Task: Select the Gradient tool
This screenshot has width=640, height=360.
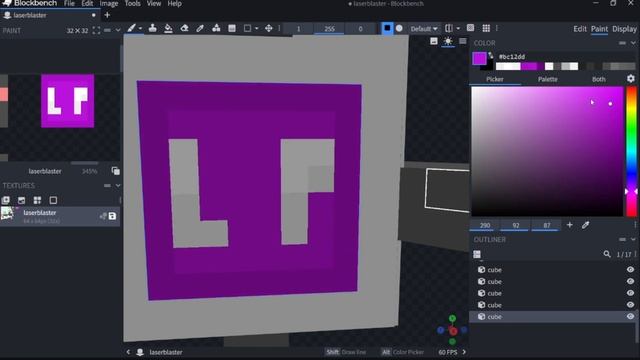Action: [x=232, y=28]
